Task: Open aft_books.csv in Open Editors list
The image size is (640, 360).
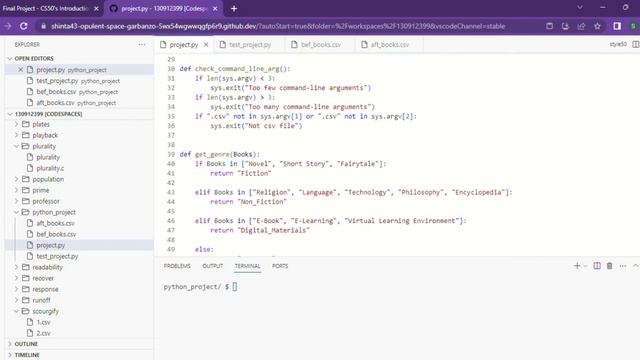Action: [x=79, y=103]
